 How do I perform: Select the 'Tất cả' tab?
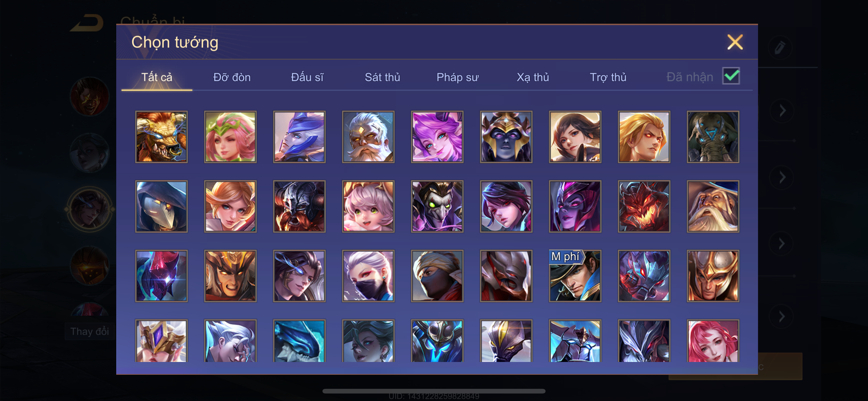[x=157, y=77]
